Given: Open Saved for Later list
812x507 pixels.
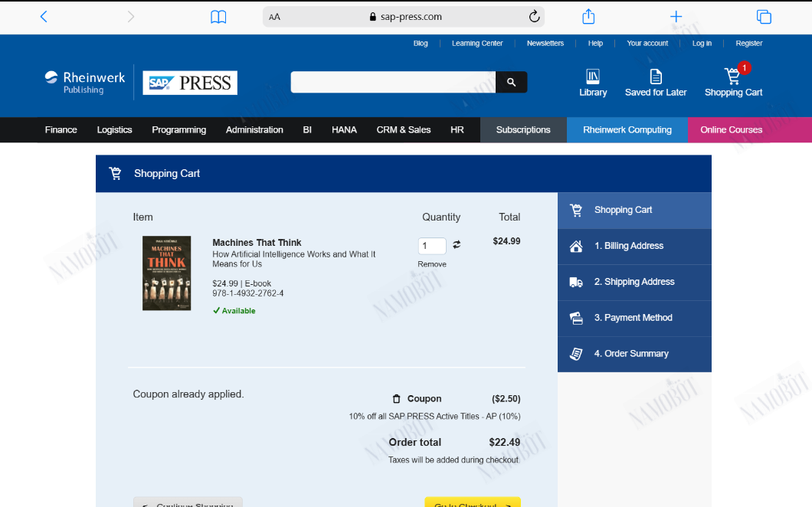Looking at the screenshot, I should pyautogui.click(x=656, y=83).
